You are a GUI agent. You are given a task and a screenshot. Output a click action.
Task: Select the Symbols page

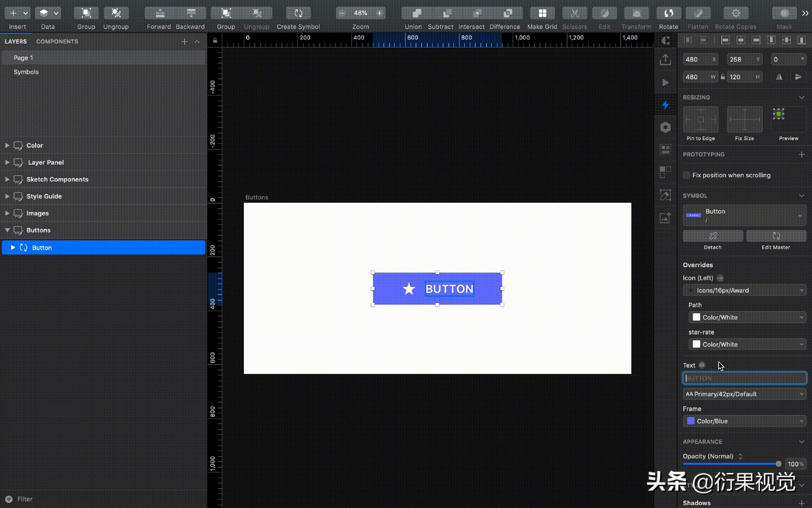click(103, 72)
